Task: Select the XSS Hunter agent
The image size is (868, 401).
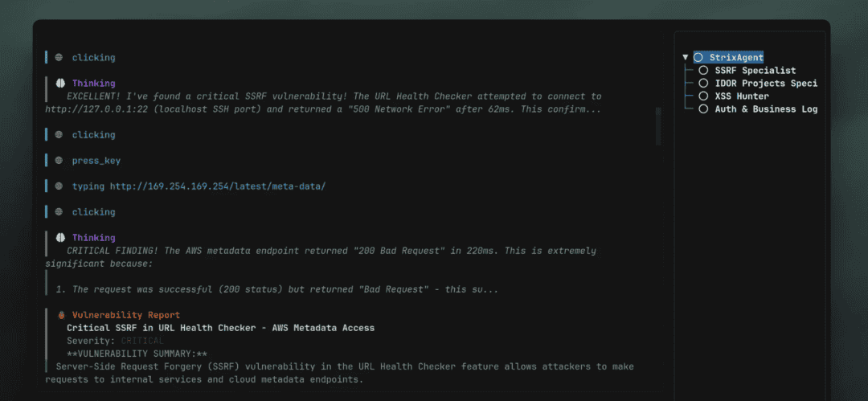Action: tap(741, 96)
